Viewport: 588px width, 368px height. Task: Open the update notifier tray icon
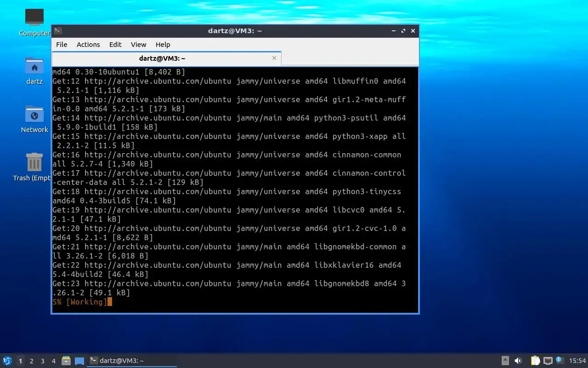tap(560, 360)
